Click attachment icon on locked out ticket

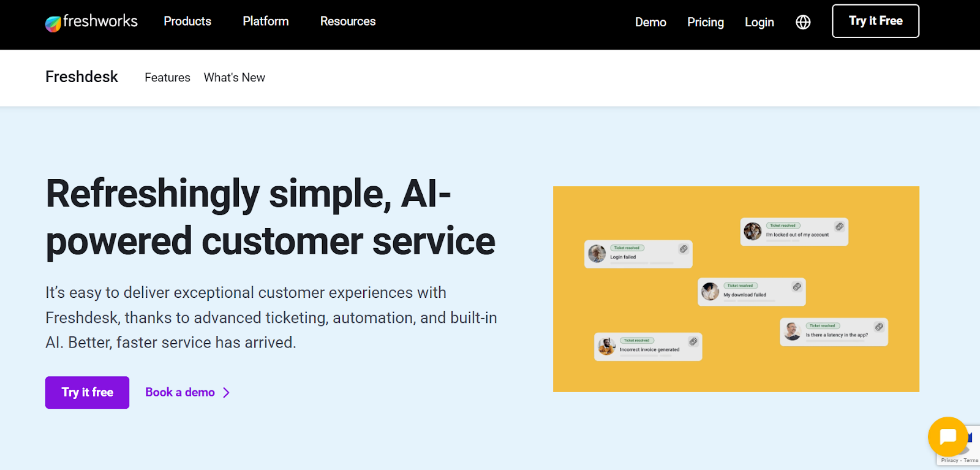tap(840, 227)
